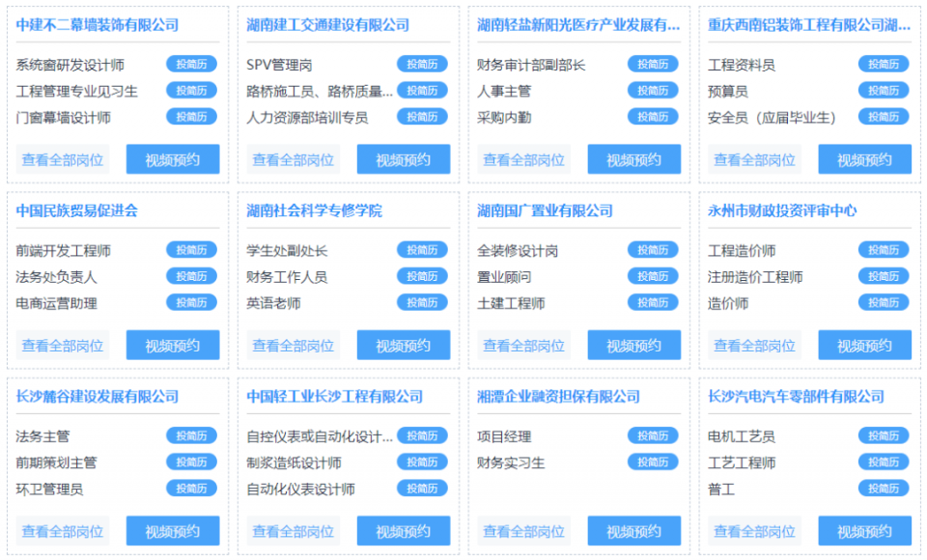
Task: Book video interview with 湘潭企业融资担保
Action: (x=633, y=531)
